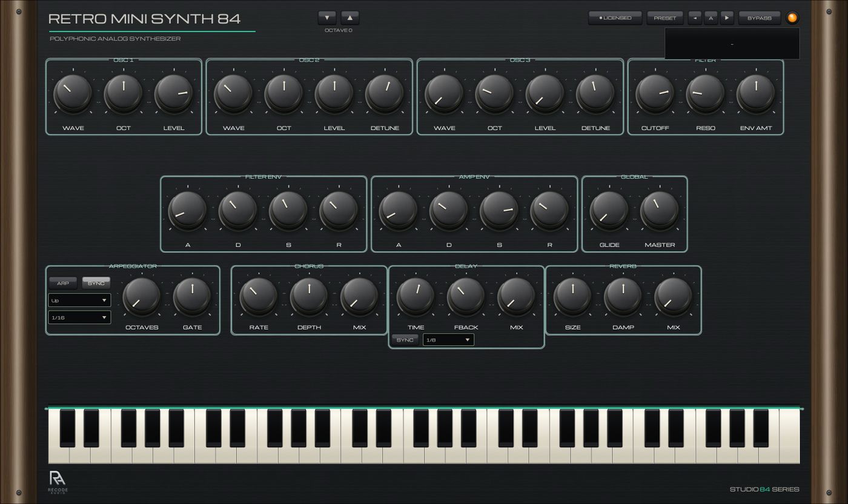
Task: Enable the ARP button in Arpeggiator
Action: 63,283
